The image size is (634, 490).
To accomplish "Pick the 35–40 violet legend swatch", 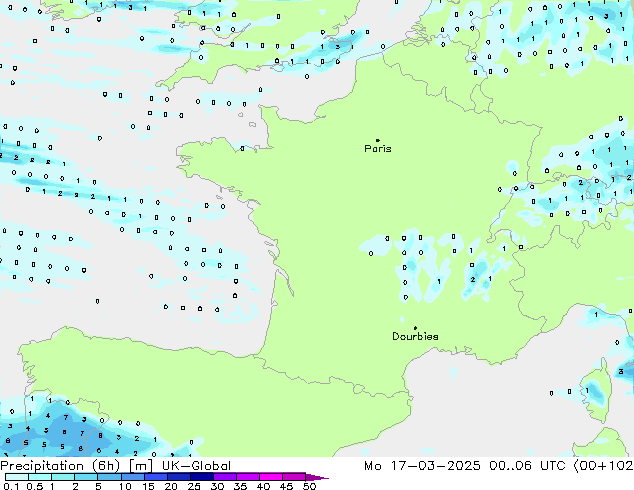I will point(248,477).
